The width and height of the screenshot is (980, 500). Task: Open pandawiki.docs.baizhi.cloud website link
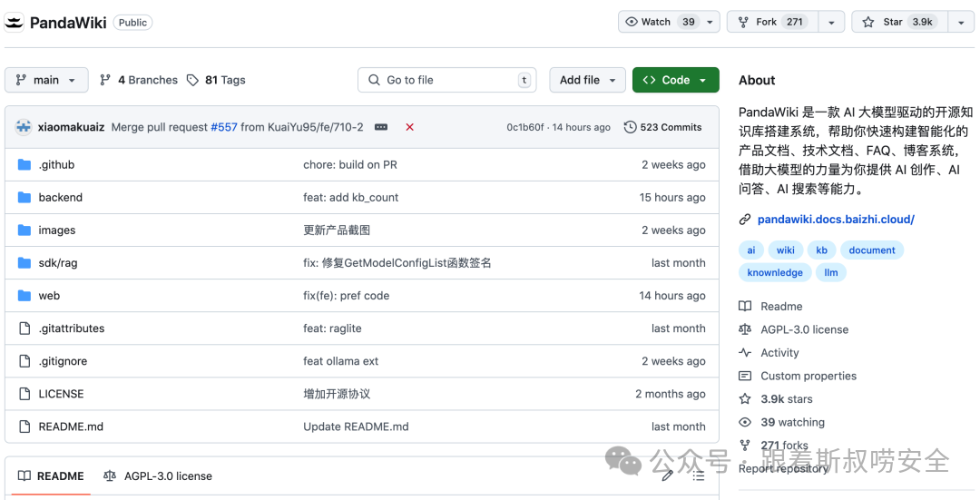tap(836, 220)
